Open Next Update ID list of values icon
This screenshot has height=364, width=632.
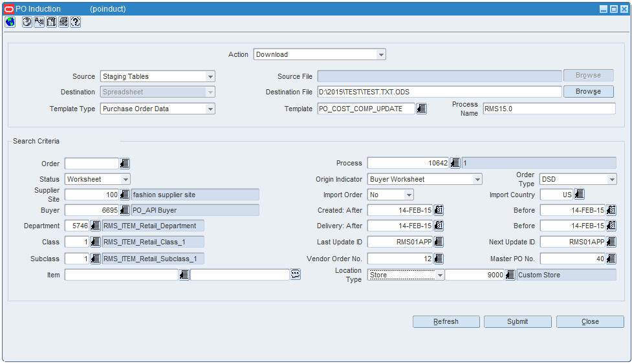611,242
